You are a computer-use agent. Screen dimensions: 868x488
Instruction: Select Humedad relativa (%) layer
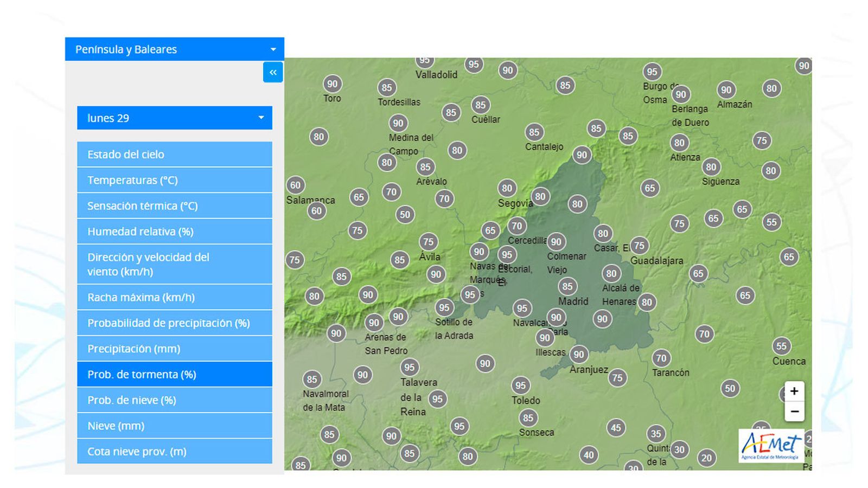pos(175,232)
